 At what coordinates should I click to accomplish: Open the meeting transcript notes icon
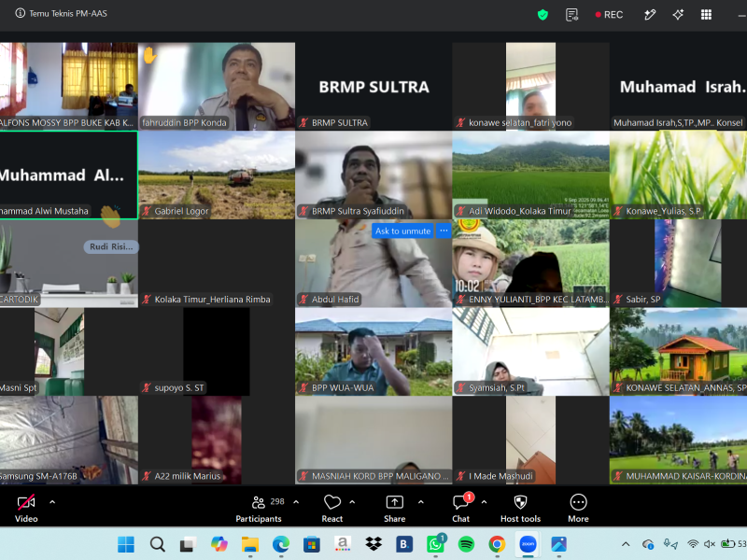(572, 15)
